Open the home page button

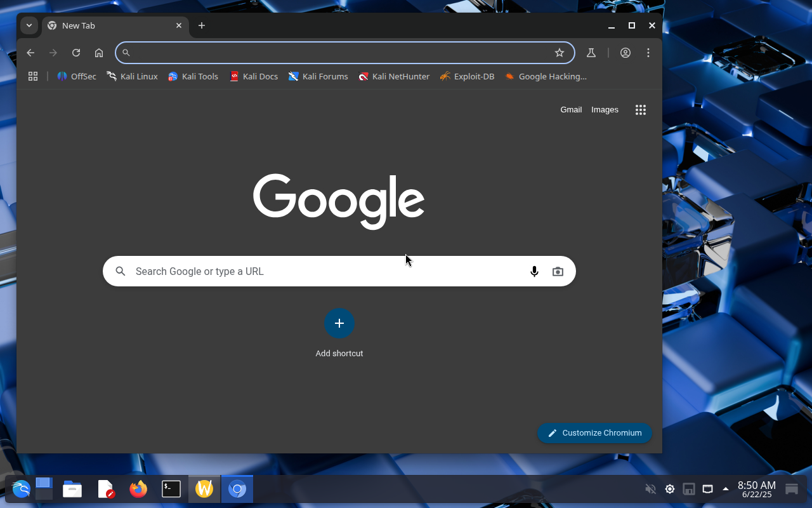pos(99,53)
